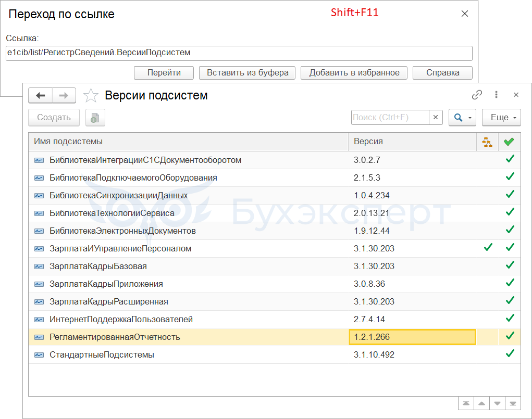The image size is (532, 419).
Task: Click the row icon of ЗарплатаКадрыБазовая
Action: (39, 266)
